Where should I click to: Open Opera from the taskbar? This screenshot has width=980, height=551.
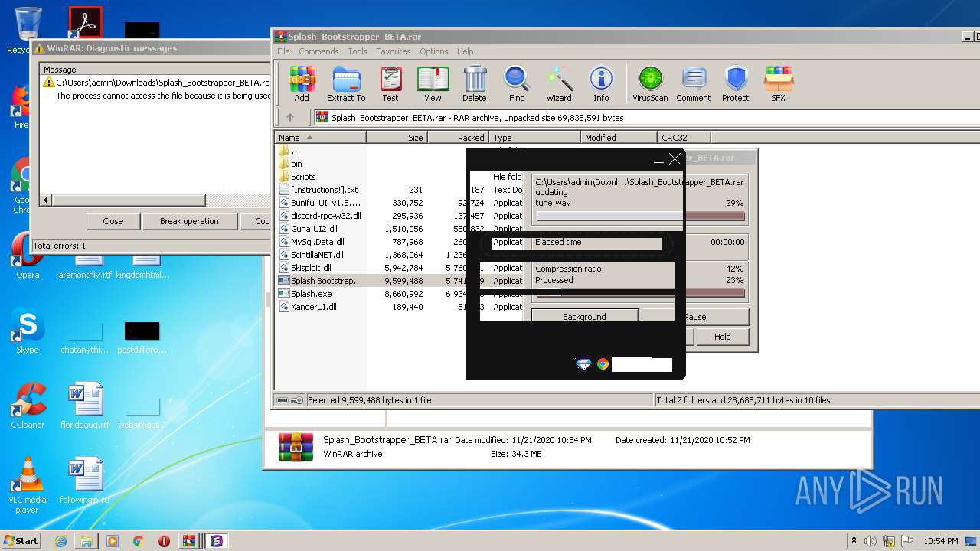(x=164, y=541)
